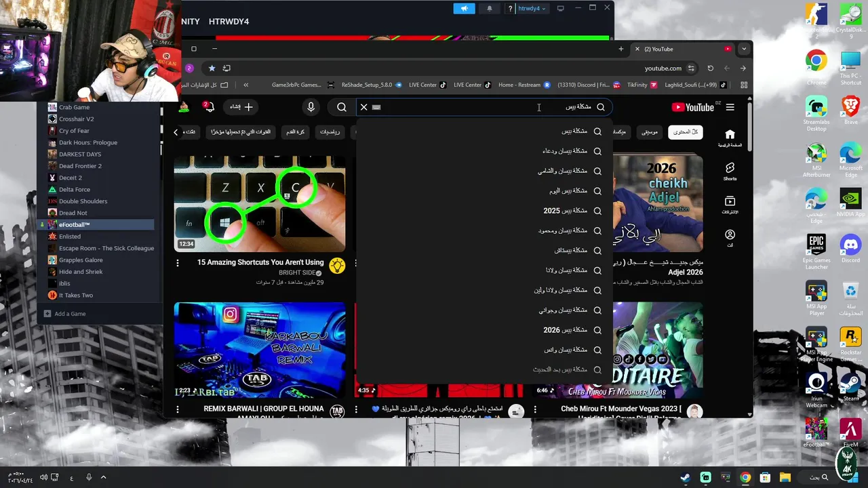The image size is (868, 488).
Task: Open options for Cheb Mirou video
Action: 535,409
